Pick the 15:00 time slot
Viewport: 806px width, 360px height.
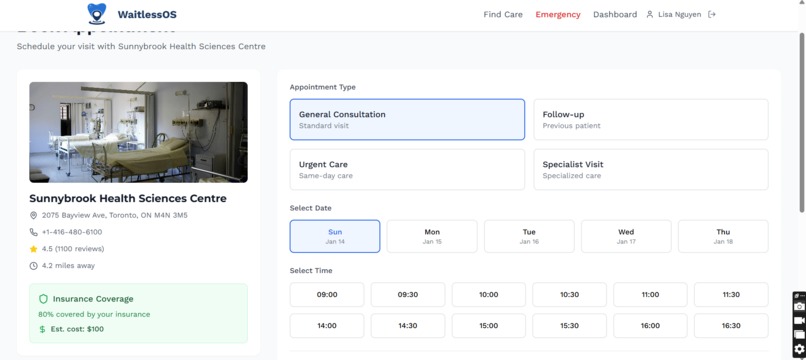coord(489,326)
